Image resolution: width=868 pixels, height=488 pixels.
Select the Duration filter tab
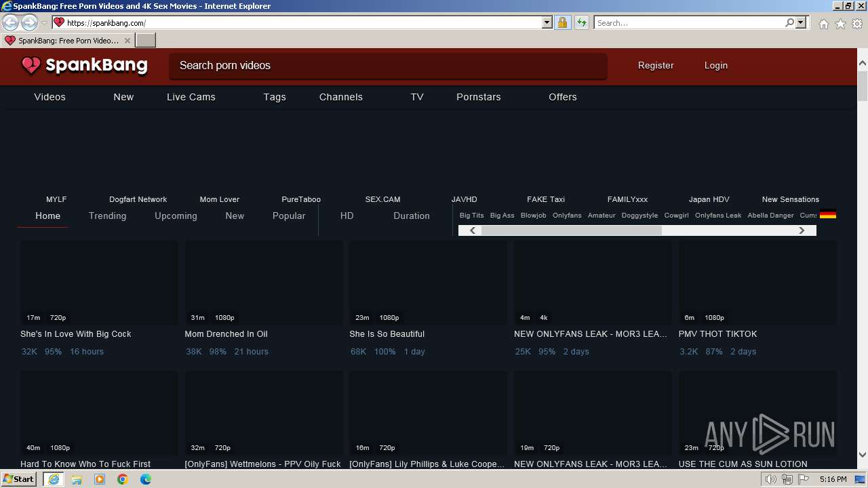point(412,216)
